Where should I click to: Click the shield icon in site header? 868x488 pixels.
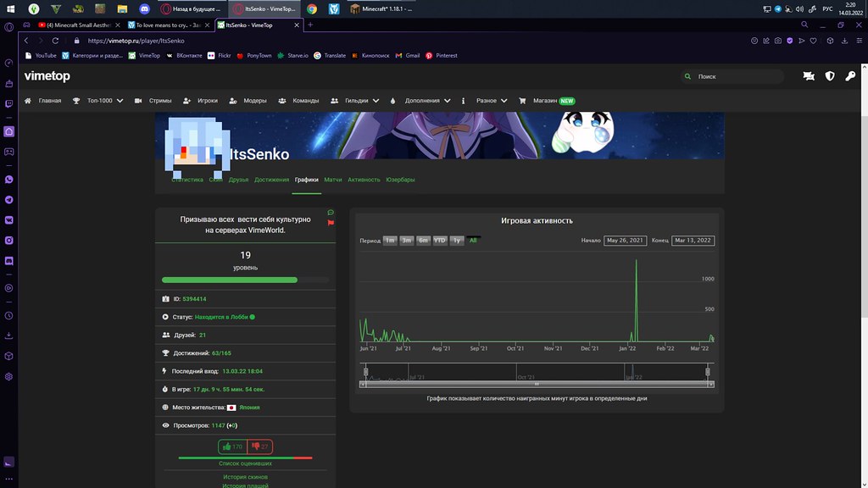pyautogui.click(x=830, y=76)
